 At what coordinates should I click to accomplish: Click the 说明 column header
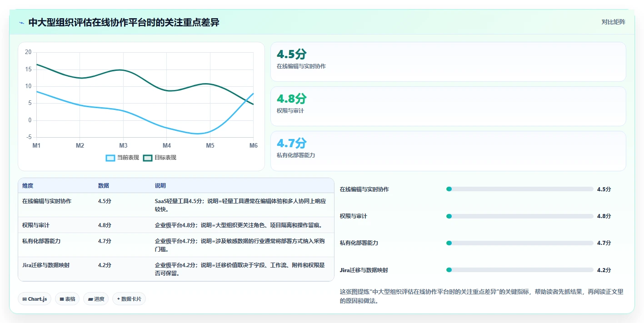point(160,186)
